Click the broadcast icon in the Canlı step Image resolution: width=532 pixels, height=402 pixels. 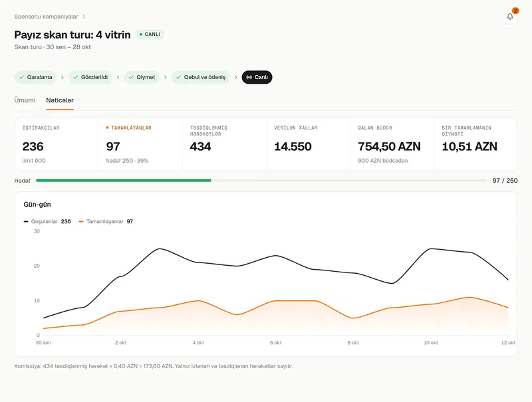(249, 77)
